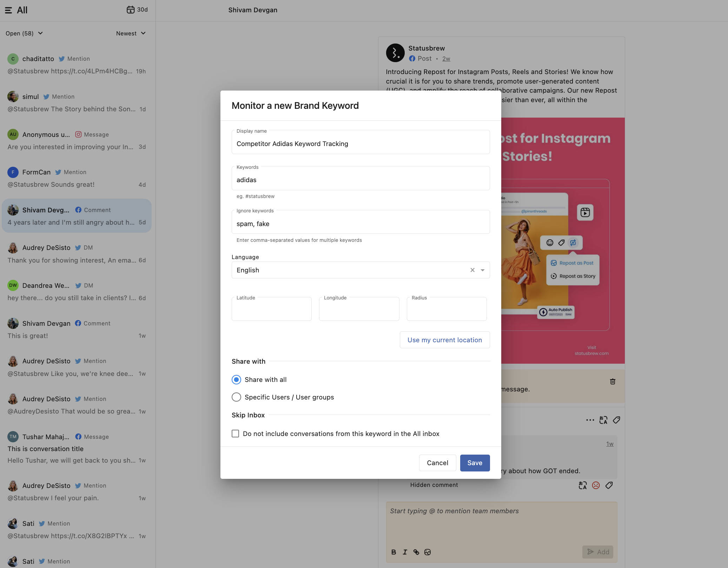
Task: Select Specific Users / User groups option
Action: (237, 397)
